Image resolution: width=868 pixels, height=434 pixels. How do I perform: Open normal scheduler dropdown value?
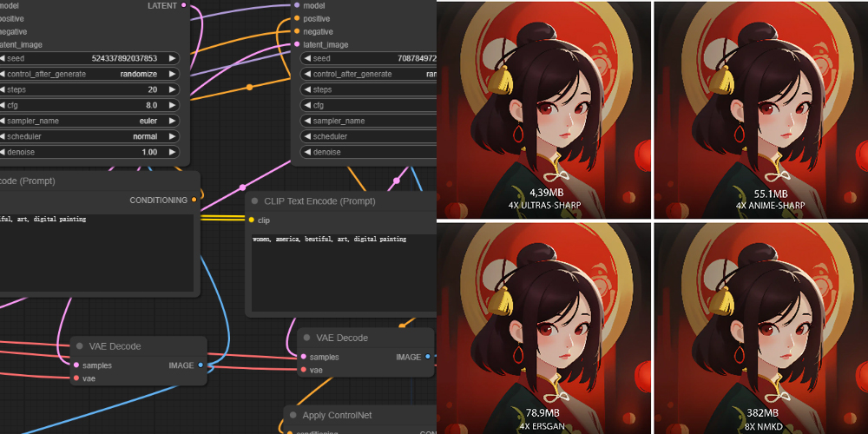145,136
